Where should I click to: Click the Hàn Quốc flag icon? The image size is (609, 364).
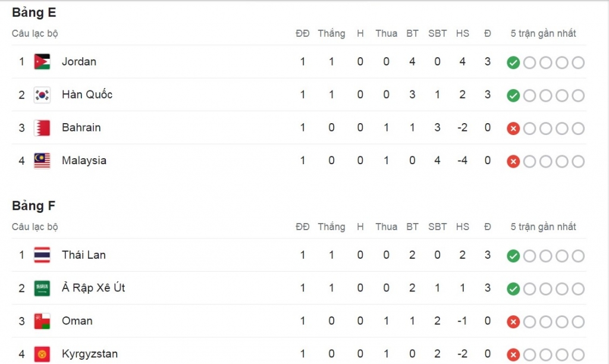(x=42, y=95)
